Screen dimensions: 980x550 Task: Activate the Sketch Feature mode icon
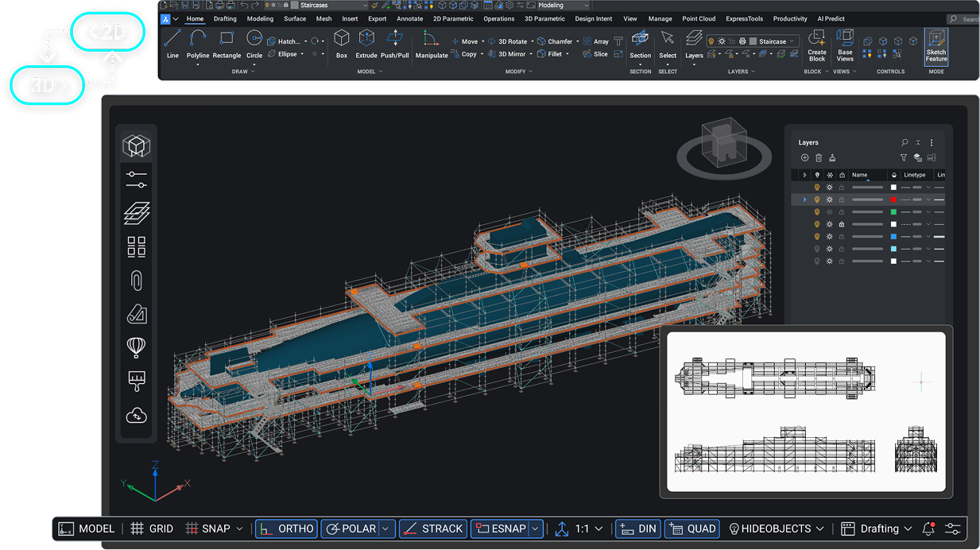[x=936, y=46]
